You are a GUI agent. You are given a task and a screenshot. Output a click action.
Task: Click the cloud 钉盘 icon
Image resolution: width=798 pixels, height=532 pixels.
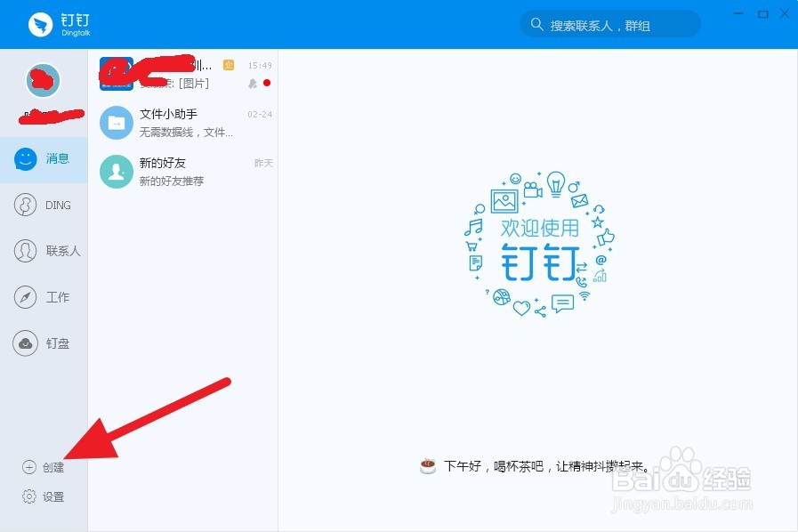pyautogui.click(x=26, y=343)
